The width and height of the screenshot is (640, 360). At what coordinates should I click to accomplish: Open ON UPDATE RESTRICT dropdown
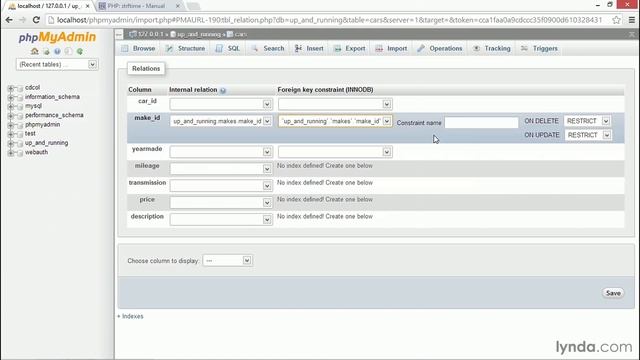pos(588,135)
